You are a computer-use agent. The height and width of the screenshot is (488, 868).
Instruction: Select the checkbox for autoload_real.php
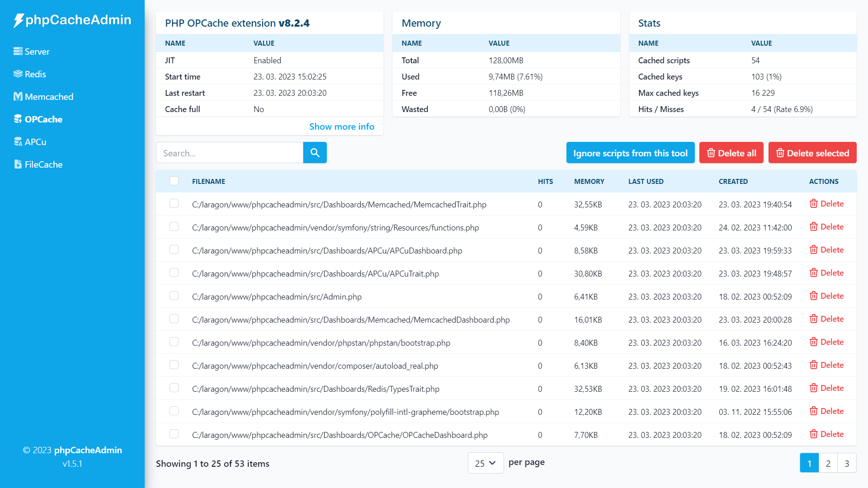click(174, 365)
